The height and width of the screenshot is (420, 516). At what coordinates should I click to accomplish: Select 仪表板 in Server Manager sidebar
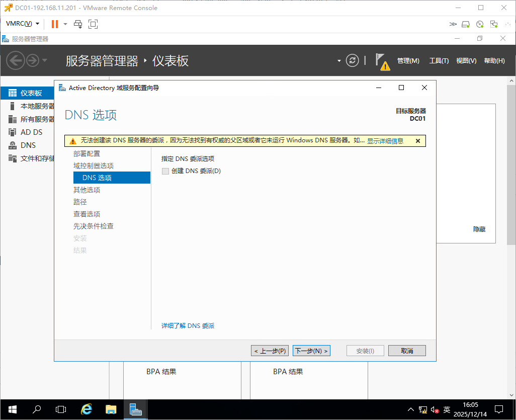point(27,93)
